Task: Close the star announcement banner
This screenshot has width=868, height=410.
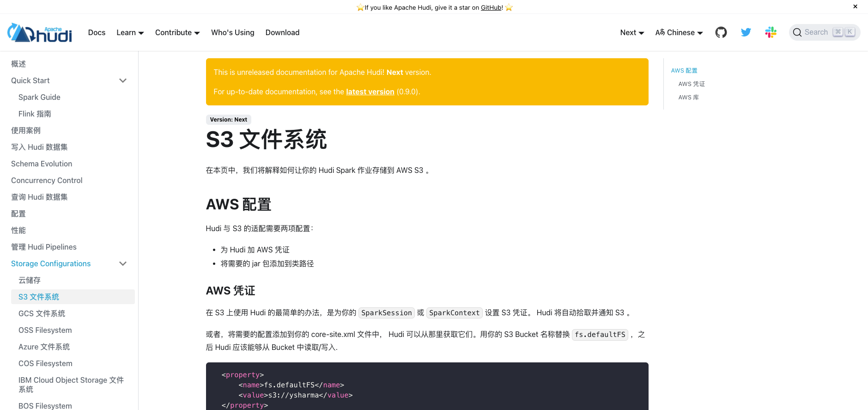Action: coord(855,6)
